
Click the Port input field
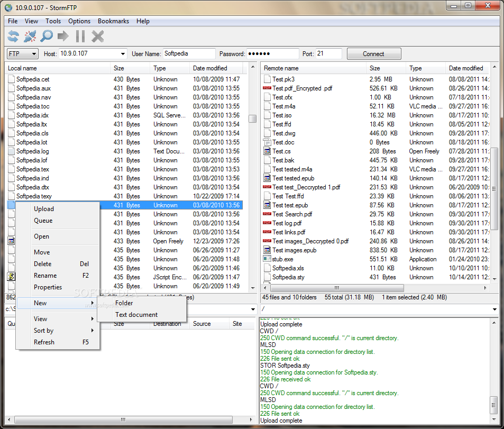tap(328, 54)
